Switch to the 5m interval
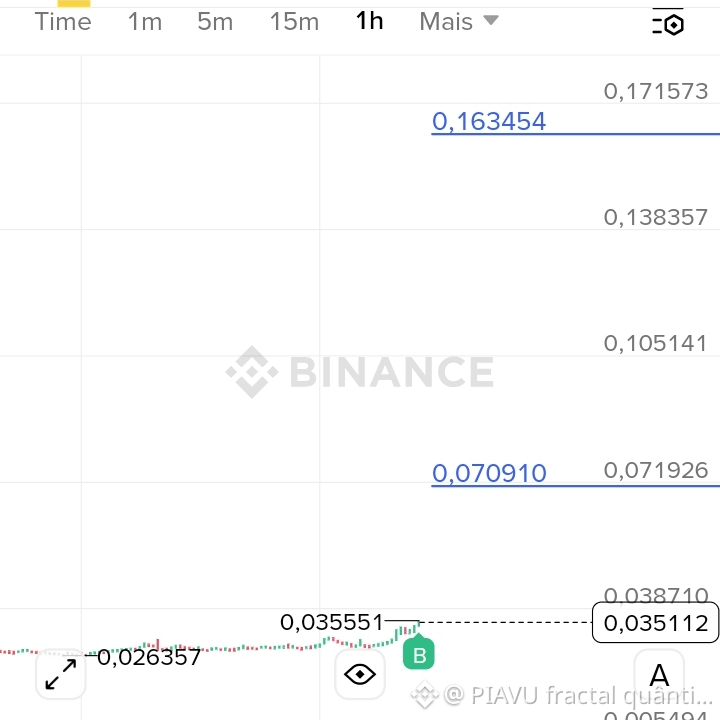This screenshot has height=720, width=720. point(215,22)
